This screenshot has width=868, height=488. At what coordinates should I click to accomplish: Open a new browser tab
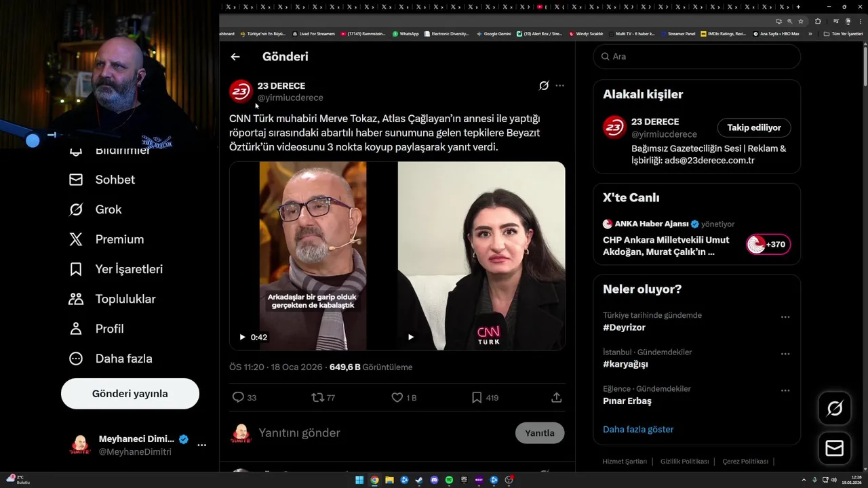tap(798, 7)
